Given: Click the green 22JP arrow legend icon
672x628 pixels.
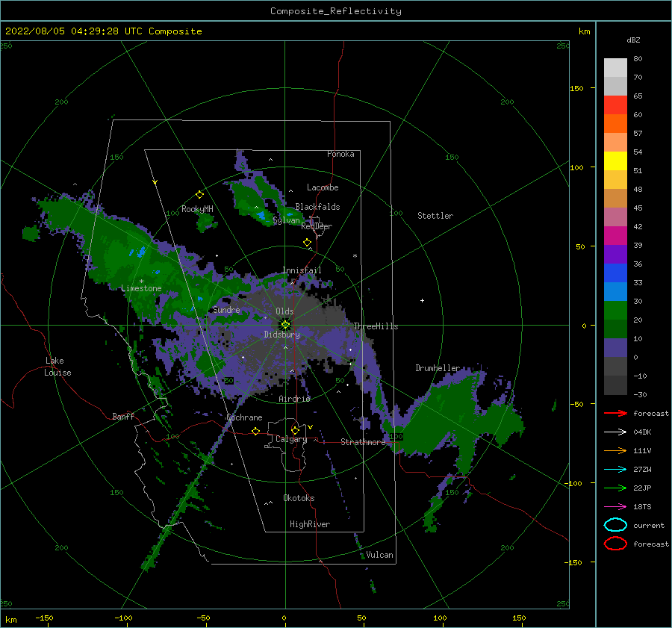Looking at the screenshot, I should tap(615, 488).
